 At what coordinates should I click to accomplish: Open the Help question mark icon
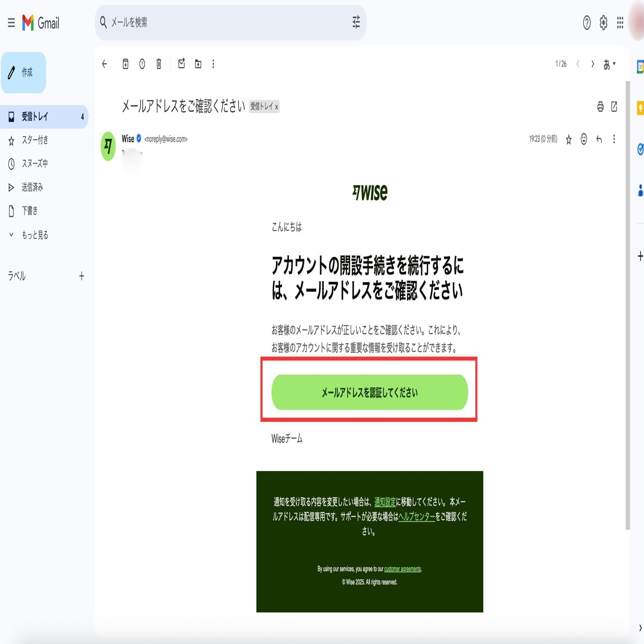(x=587, y=23)
